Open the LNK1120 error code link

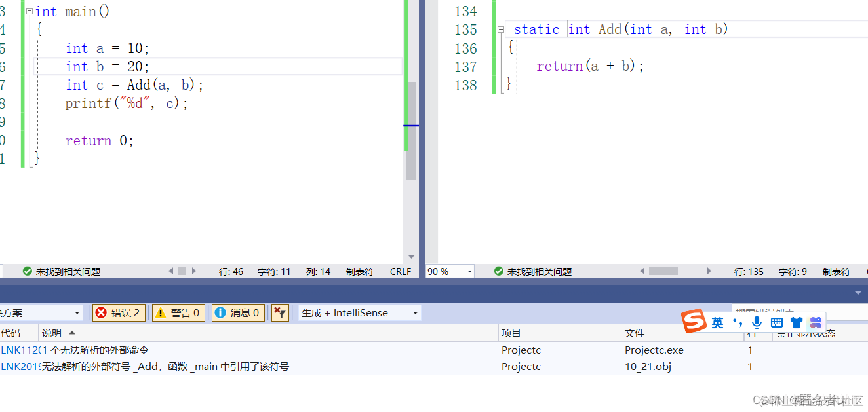click(20, 350)
